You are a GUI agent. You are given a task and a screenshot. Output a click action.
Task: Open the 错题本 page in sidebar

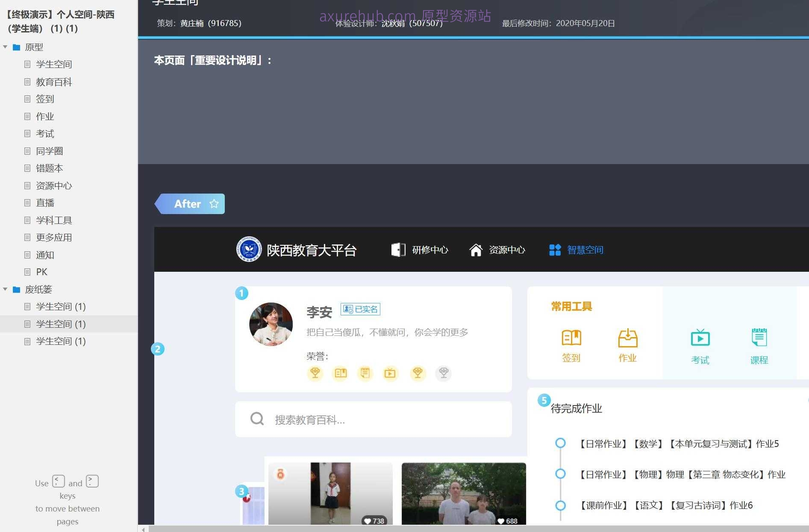(49, 168)
